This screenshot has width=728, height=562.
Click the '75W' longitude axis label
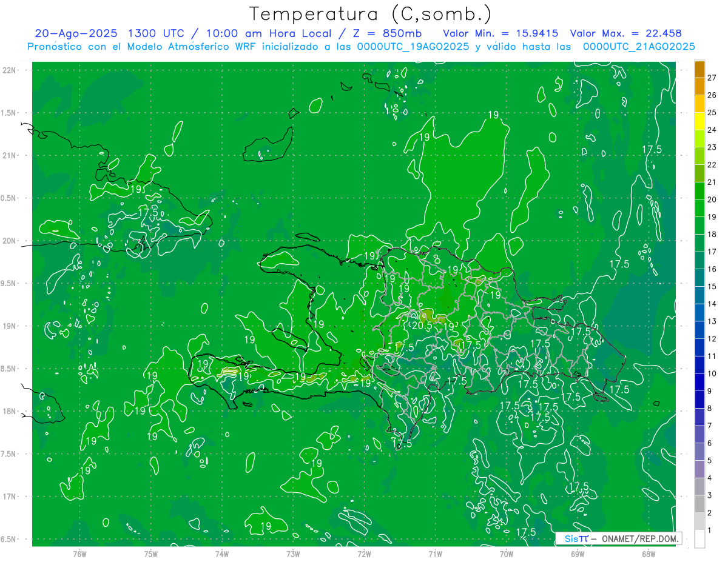tap(151, 554)
